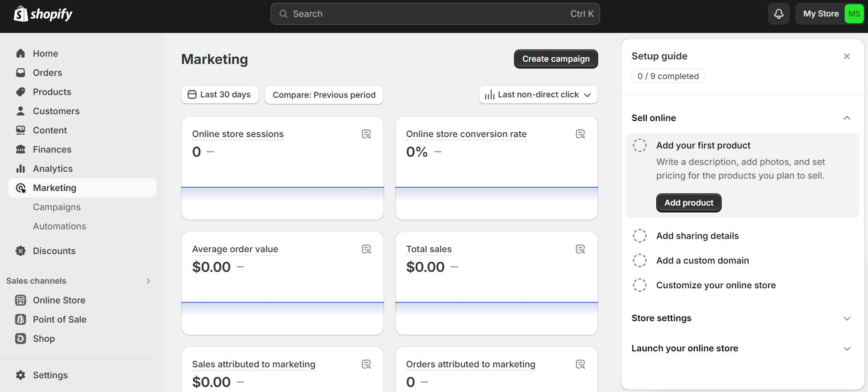Click the Content sidebar icon

[x=21, y=130]
